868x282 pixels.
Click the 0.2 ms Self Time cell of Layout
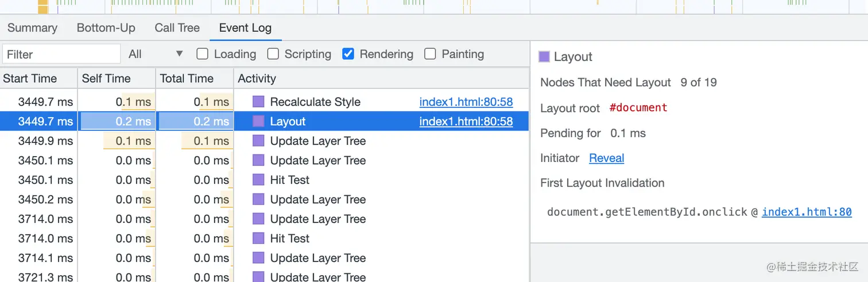[117, 121]
